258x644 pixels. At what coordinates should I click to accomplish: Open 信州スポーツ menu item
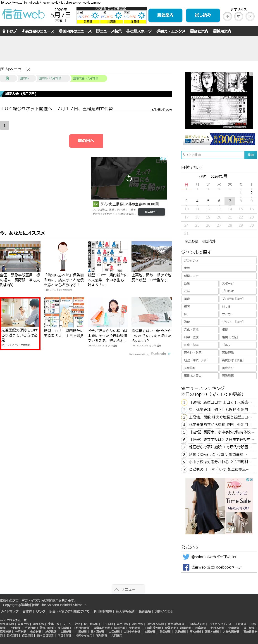pos(139,31)
